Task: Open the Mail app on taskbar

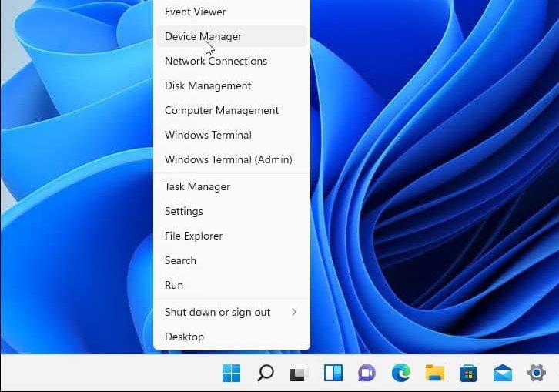Action: (503, 373)
